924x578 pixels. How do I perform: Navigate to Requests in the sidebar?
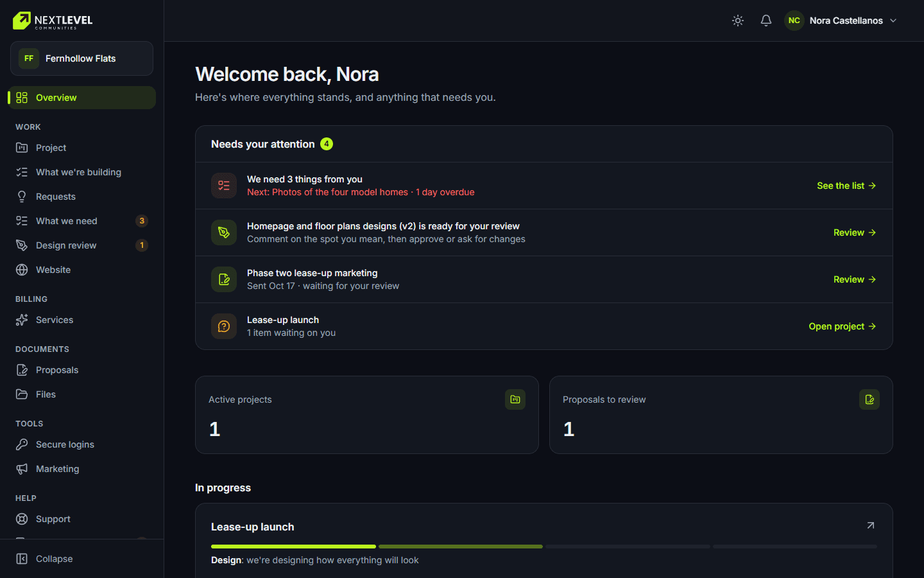[82, 197]
